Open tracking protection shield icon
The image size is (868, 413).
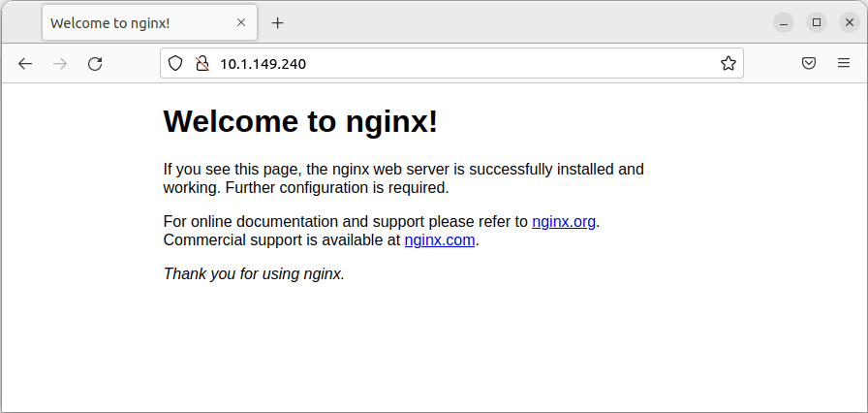pos(175,64)
